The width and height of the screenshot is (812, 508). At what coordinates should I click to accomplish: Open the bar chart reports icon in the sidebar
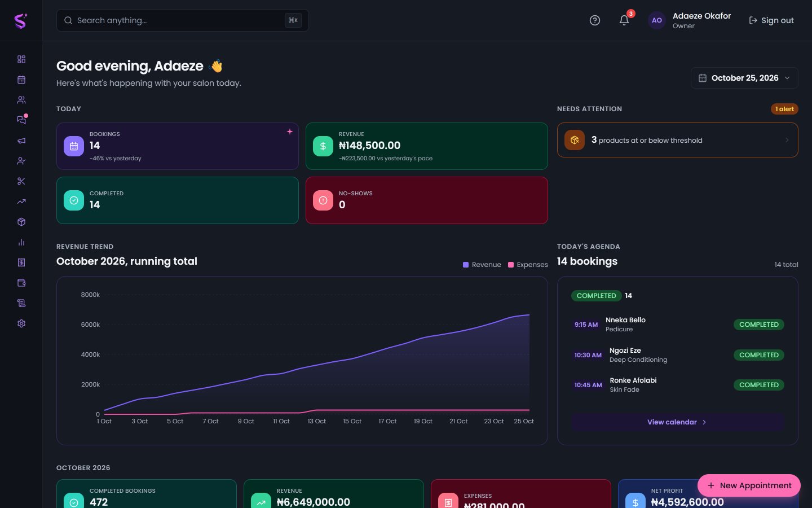click(x=21, y=242)
